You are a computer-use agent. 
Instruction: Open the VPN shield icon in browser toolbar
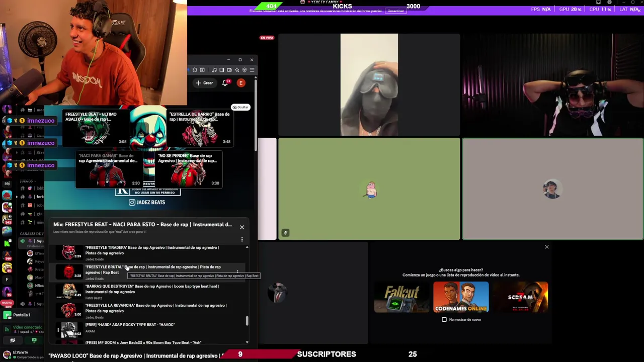pos(245,70)
